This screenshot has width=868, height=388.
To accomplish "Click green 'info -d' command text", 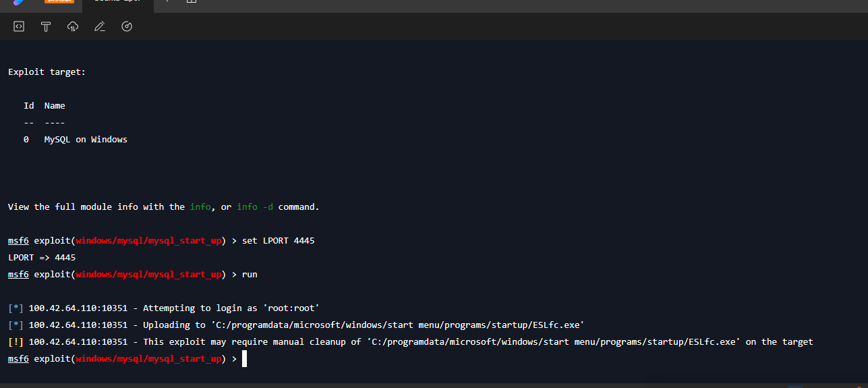I will pyautogui.click(x=255, y=207).
